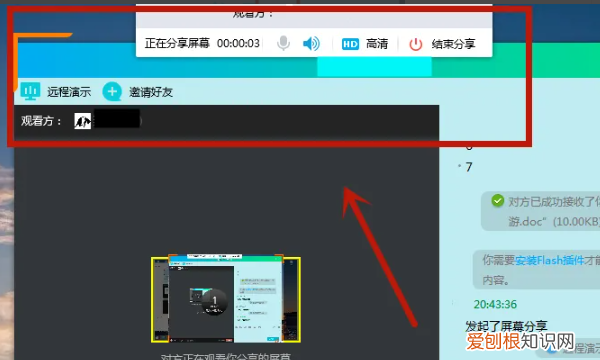Viewport: 600px width, 360px height.
Task: Click the 发起了屏幕分享 message
Action: (506, 326)
